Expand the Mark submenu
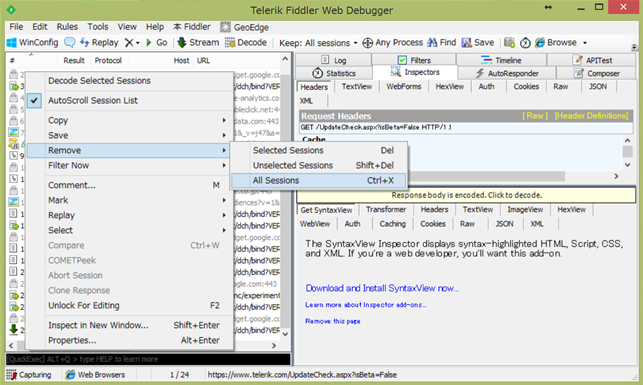The width and height of the screenshot is (643, 385). 129,200
